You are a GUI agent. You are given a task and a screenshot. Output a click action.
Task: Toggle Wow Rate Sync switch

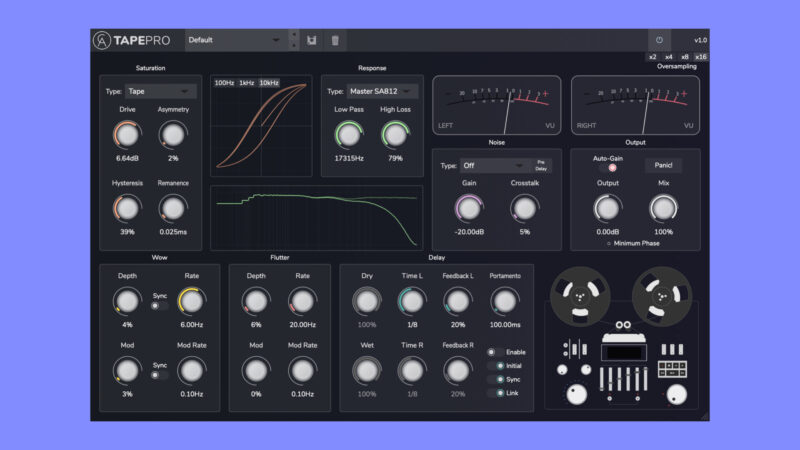coord(154,305)
